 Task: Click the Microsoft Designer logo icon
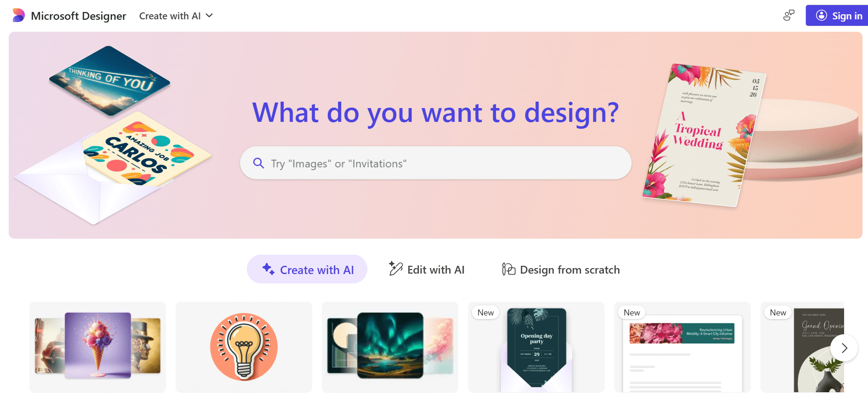17,15
